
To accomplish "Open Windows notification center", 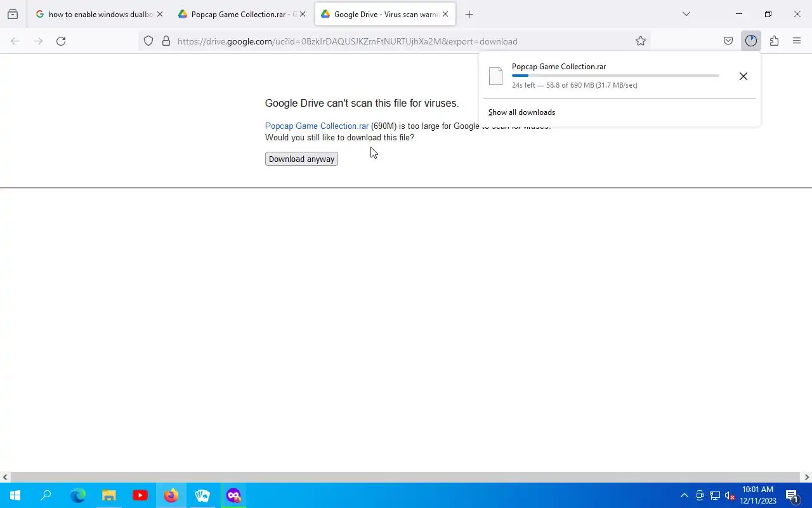I will click(x=792, y=495).
